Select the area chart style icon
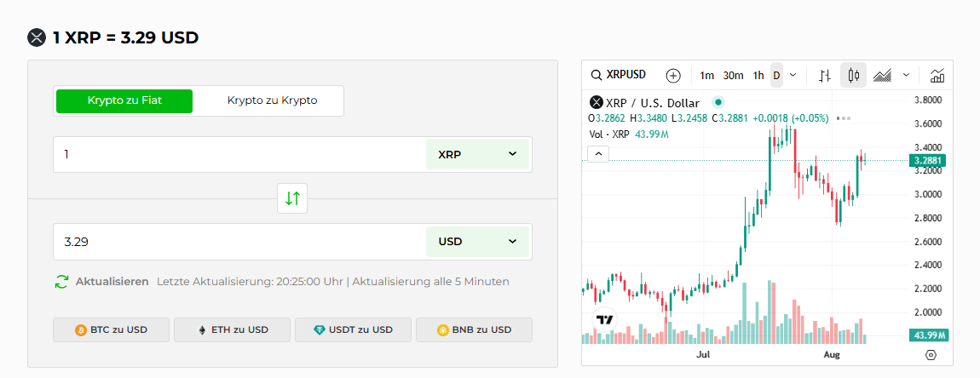980x378 pixels. [x=882, y=76]
